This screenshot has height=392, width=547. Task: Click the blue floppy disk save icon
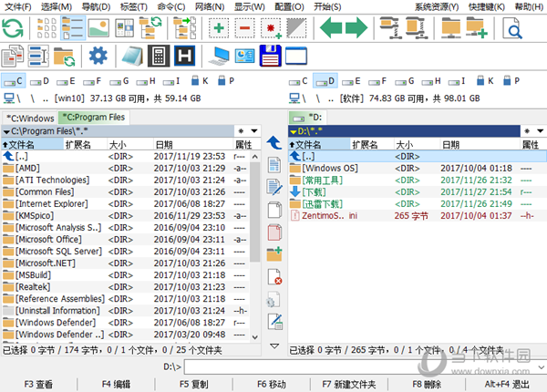coord(271,56)
